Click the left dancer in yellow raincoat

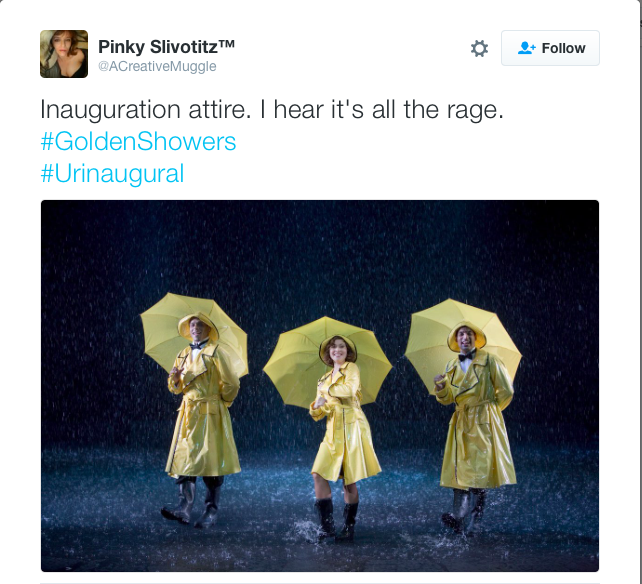(202, 420)
